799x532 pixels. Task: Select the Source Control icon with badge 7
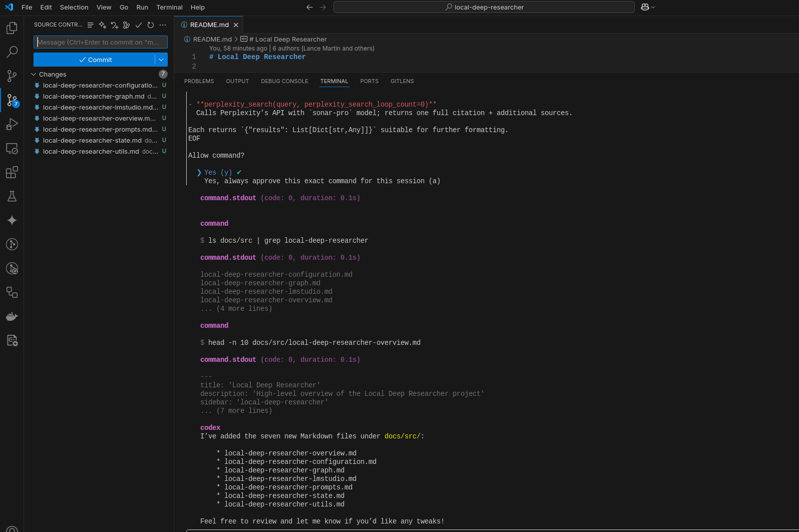point(12,100)
